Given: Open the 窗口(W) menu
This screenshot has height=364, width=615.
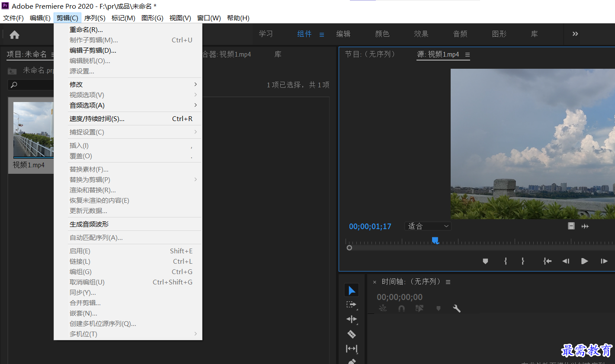Looking at the screenshot, I should (x=209, y=18).
